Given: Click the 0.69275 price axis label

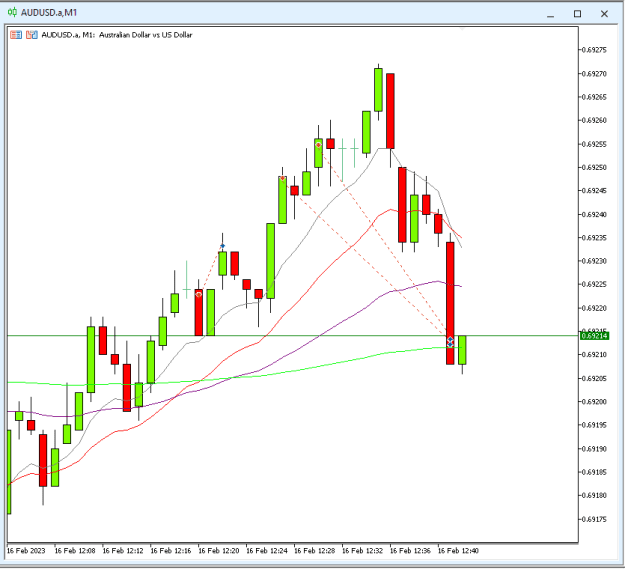Looking at the screenshot, I should click(594, 50).
